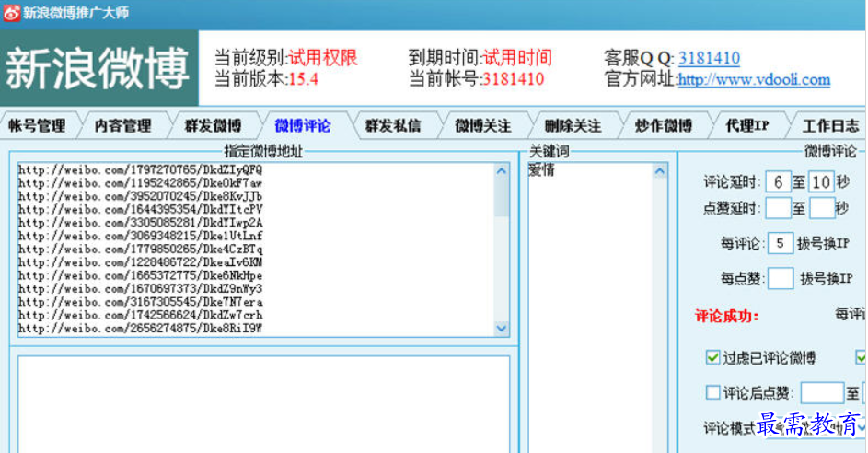Select URL row ending DkeOkF7aw
Screen dimensions: 868x453
tap(140, 182)
